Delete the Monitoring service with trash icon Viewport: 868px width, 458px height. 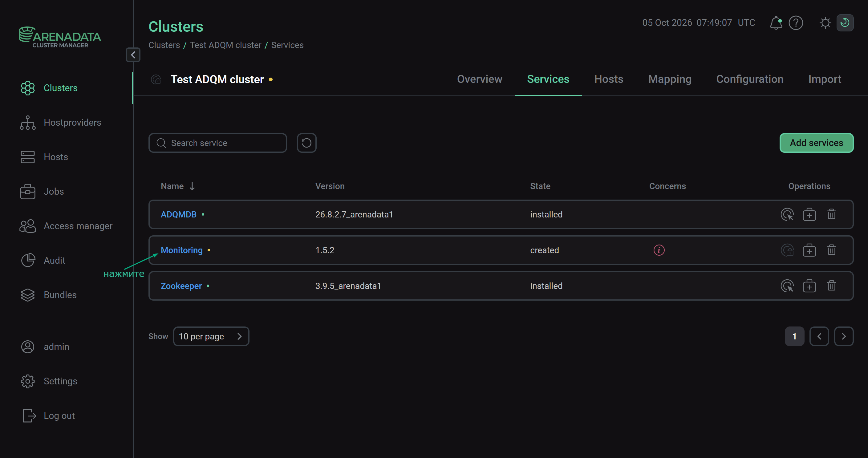(831, 250)
